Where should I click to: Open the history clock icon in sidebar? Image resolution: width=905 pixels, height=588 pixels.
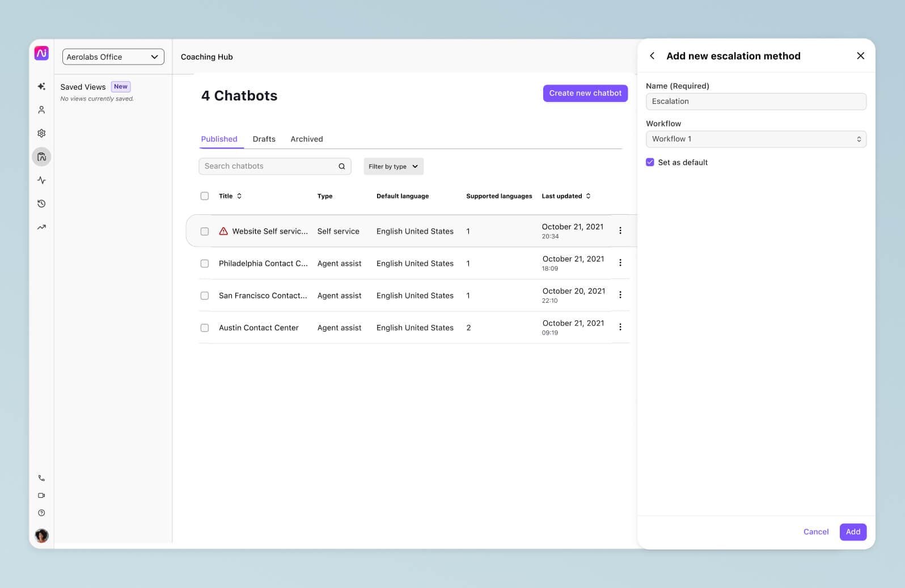41,204
